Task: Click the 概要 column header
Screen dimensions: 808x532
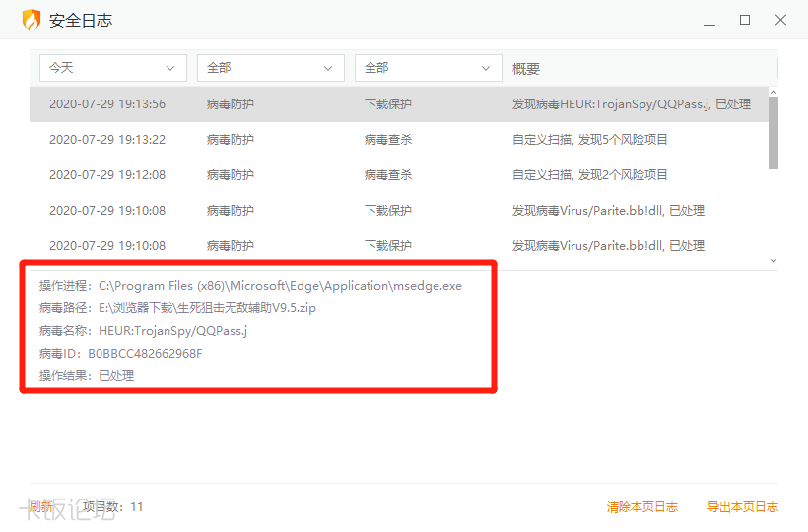Action: click(x=526, y=69)
